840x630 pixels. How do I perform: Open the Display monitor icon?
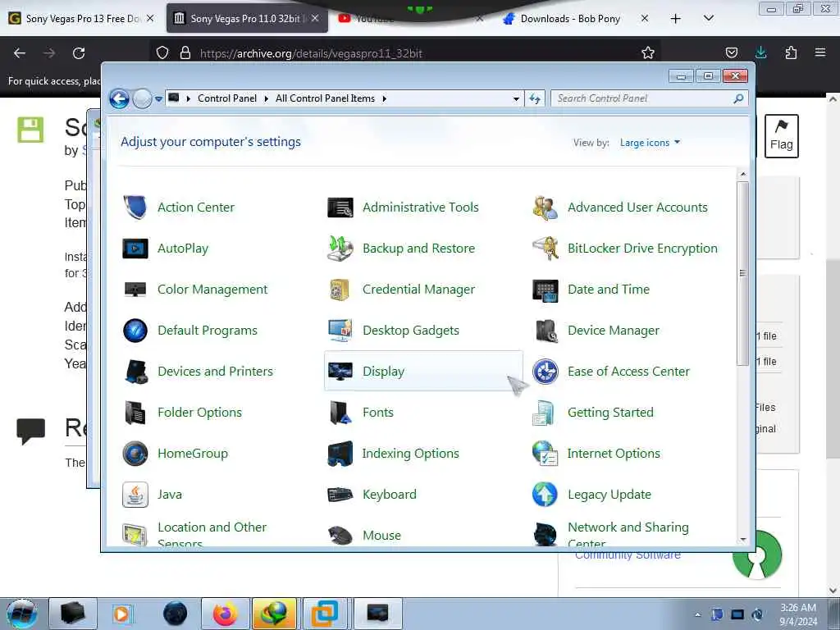click(x=340, y=372)
